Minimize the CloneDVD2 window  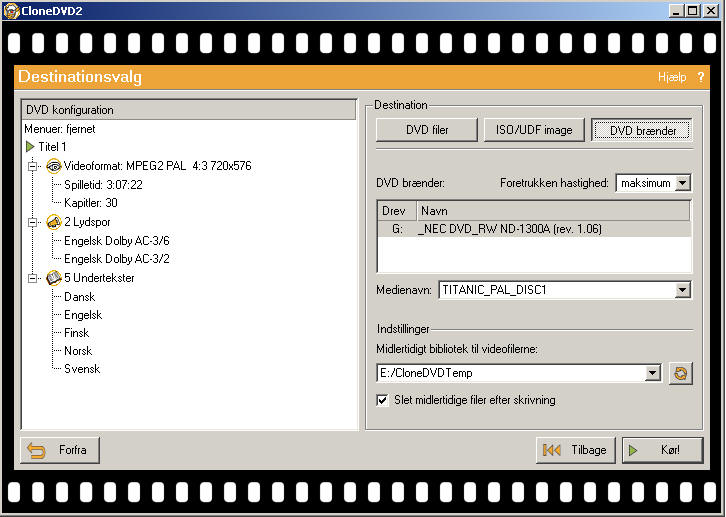click(676, 11)
